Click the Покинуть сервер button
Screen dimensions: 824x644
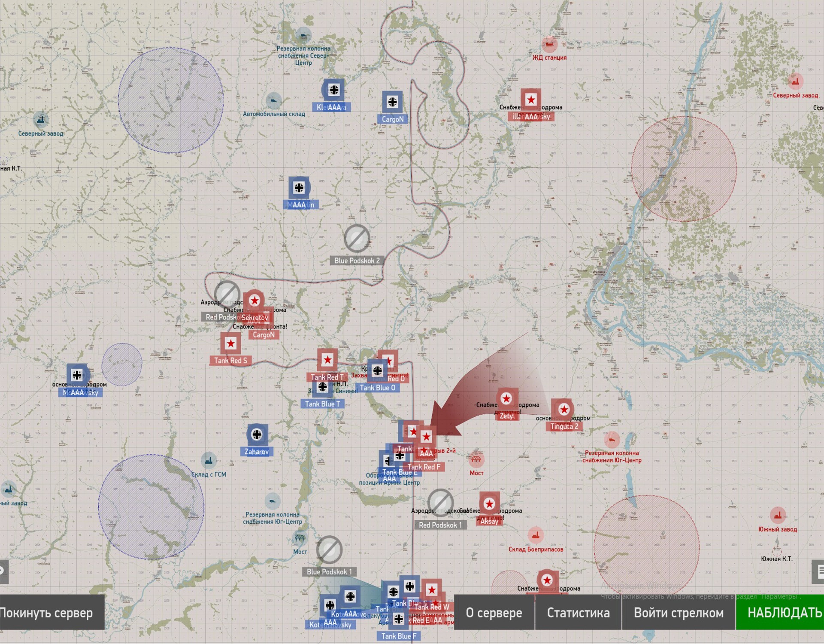[51, 613]
